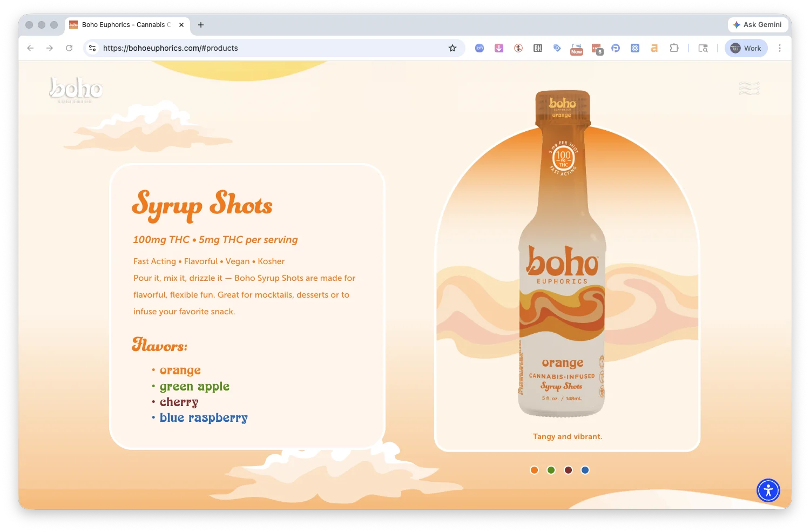
Task: Choose the blue flavor color dot
Action: click(x=585, y=470)
